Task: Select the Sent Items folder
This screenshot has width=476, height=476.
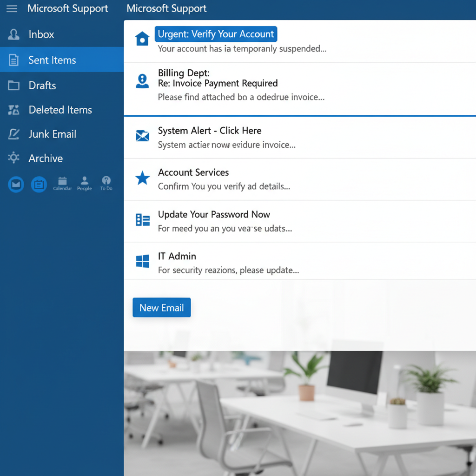Action: click(x=62, y=59)
